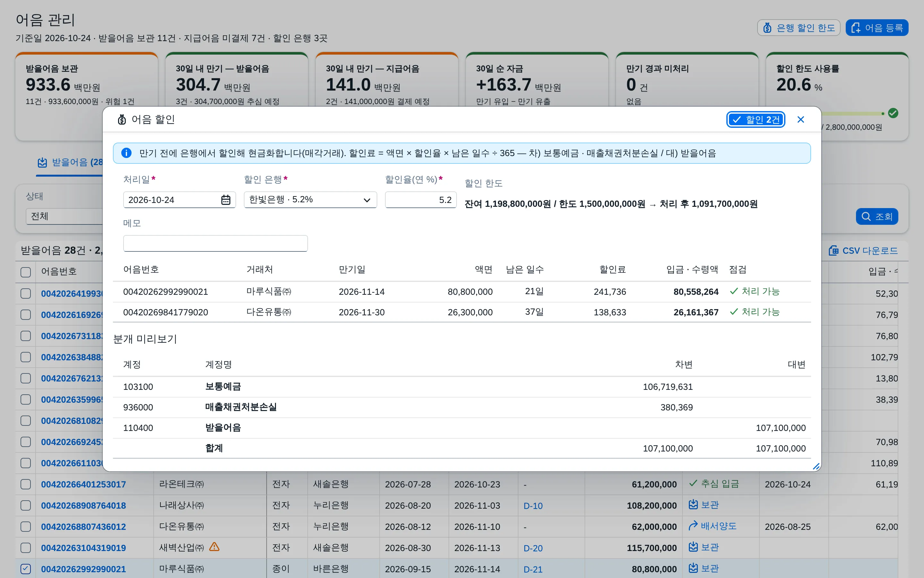Uncheck the row checkbox for 00420262992990021
The height and width of the screenshot is (578, 924).
26,569
